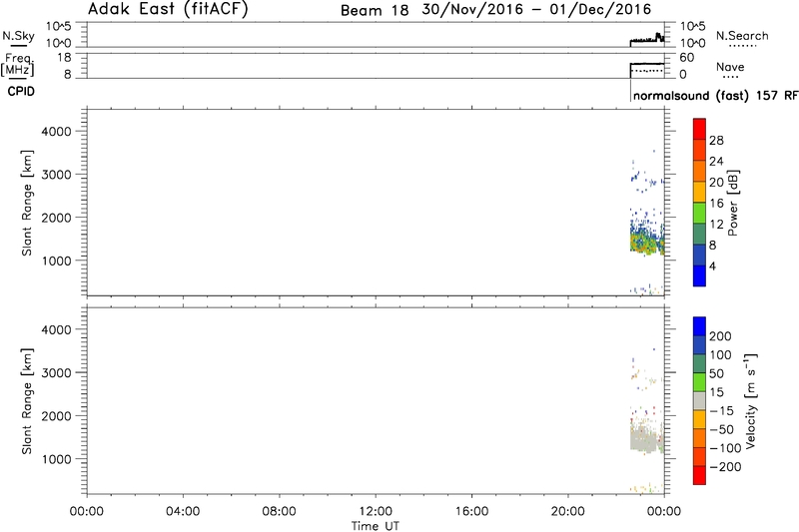The image size is (799, 532).
Task: Click the '3000' tick on the velocity panel axis
Action: click(56, 372)
